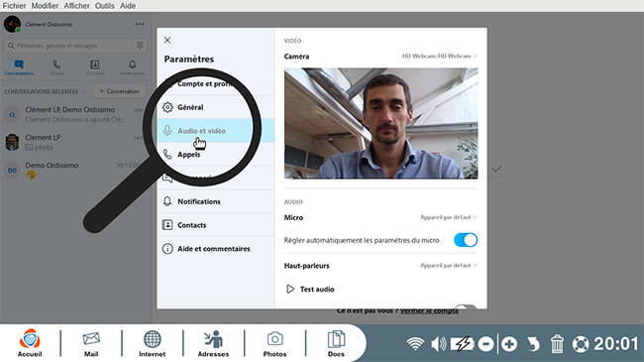
Task: Click the 20:01 clock
Action: (x=615, y=343)
